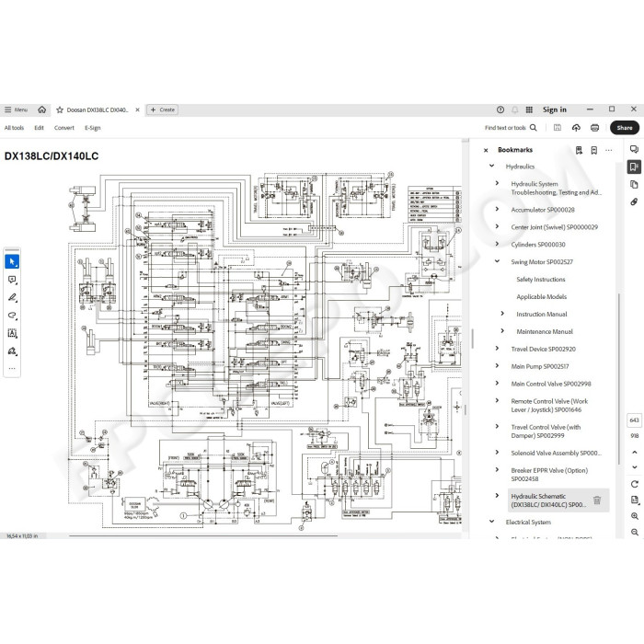This screenshot has width=644, height=644.
Task: Star the Doosan DX138LC document tab
Action: [60, 110]
